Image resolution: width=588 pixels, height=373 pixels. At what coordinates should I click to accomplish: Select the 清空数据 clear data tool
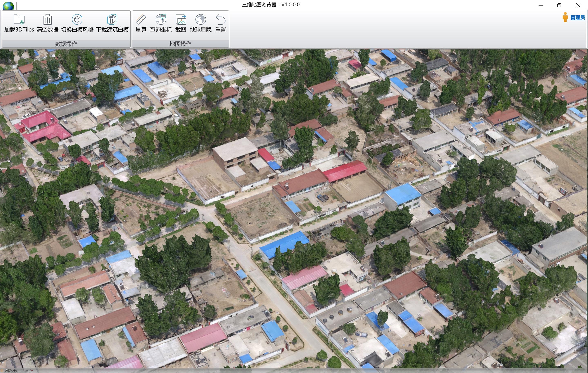coord(47,24)
